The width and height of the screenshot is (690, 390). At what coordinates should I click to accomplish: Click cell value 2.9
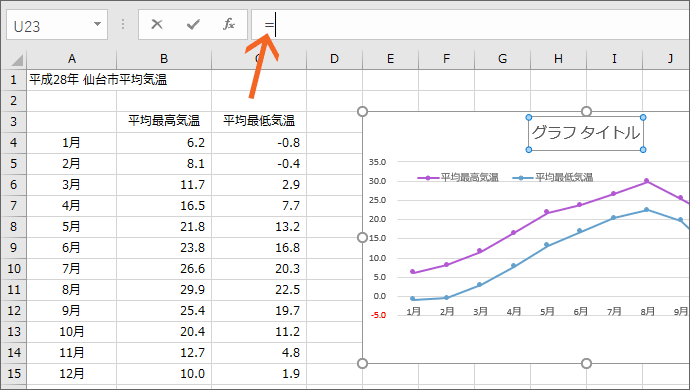click(x=259, y=184)
